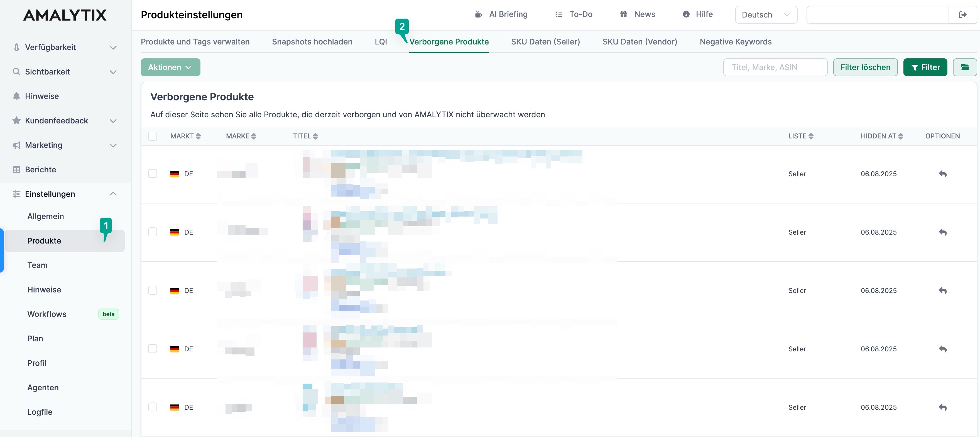Select checkbox of first hidden product row
980x437 pixels.
click(153, 174)
